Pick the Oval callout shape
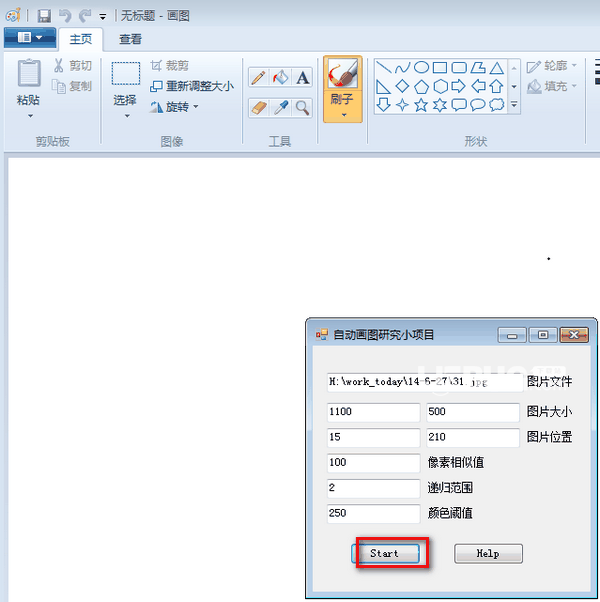 tap(478, 104)
